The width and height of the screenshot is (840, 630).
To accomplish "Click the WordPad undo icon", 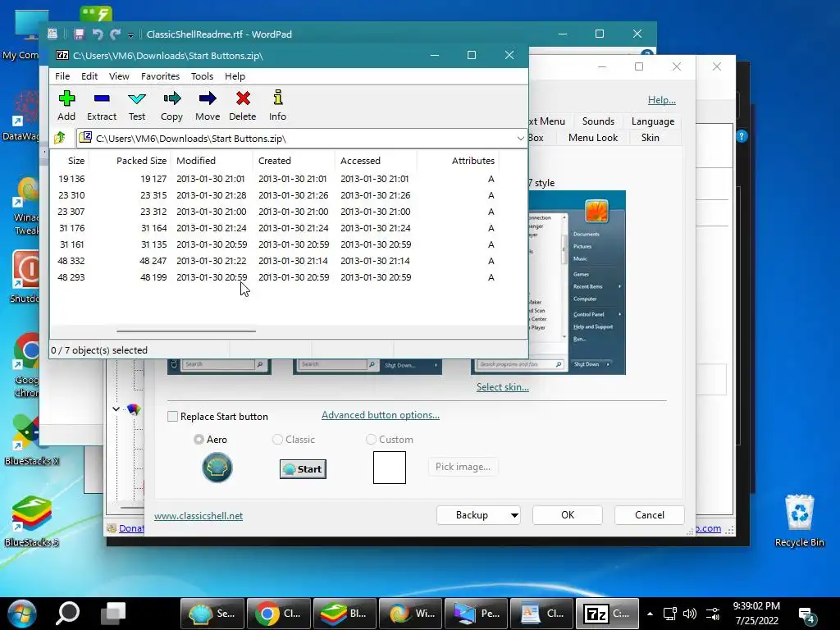I will click(x=98, y=34).
